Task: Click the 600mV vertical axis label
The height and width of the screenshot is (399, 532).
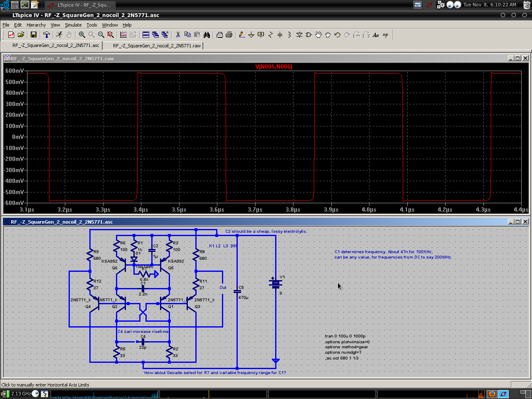Action: coord(15,71)
